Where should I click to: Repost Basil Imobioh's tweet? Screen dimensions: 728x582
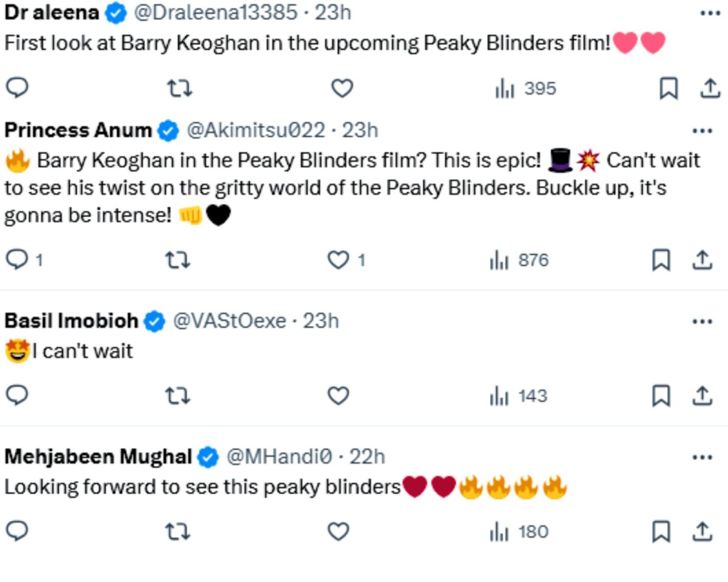178,396
